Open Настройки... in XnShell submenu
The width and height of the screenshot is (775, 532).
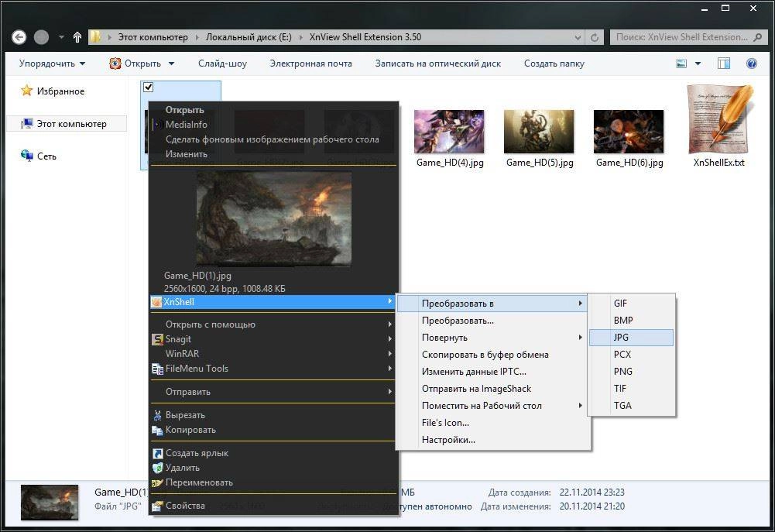492,440
